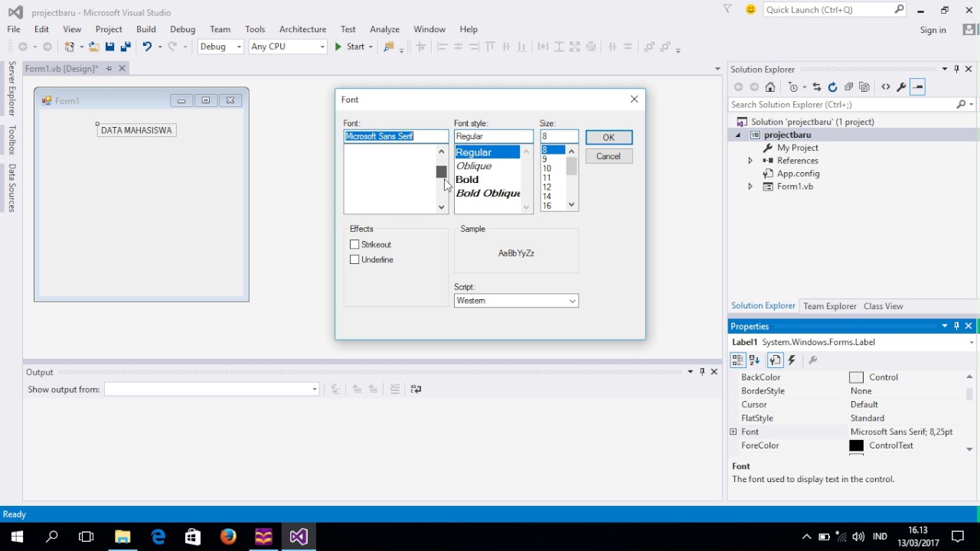Open Label1 object selector dropdown in Properties
Image resolution: width=980 pixels, height=551 pixels.
[972, 342]
